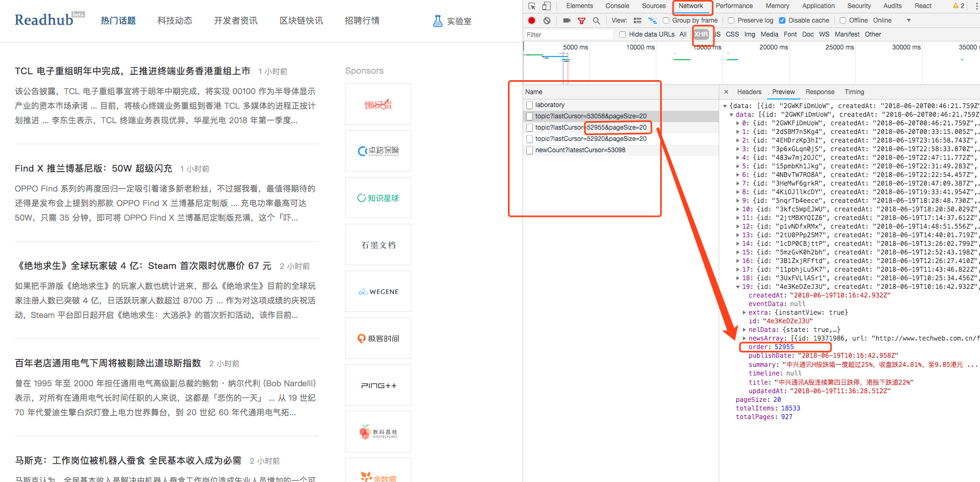The width and height of the screenshot is (980, 482).
Task: Check box for topic lastCursor=52920 request
Action: point(530,139)
